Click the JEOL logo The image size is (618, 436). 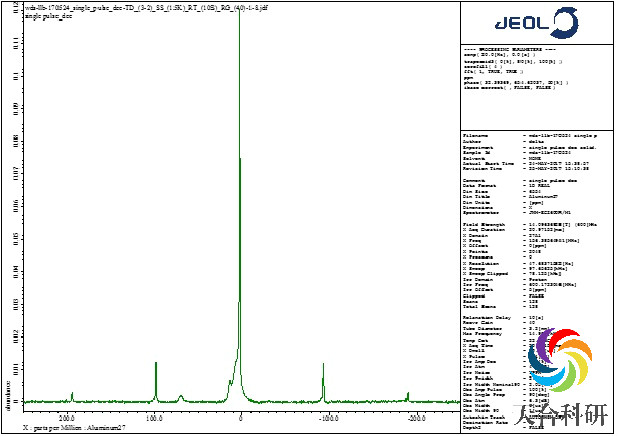(535, 23)
